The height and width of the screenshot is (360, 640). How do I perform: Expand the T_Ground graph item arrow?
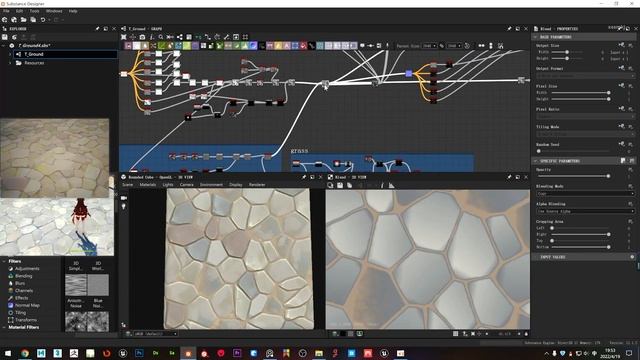[10, 54]
